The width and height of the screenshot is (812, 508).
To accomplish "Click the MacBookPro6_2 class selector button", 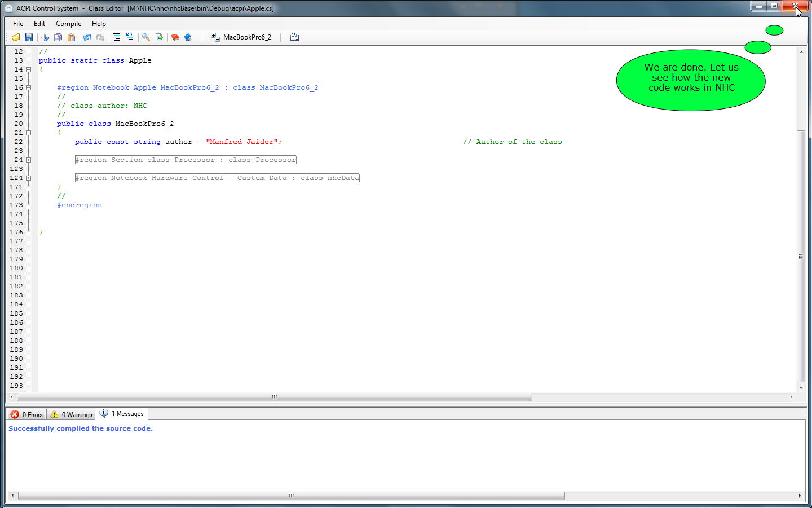I will tap(241, 37).
